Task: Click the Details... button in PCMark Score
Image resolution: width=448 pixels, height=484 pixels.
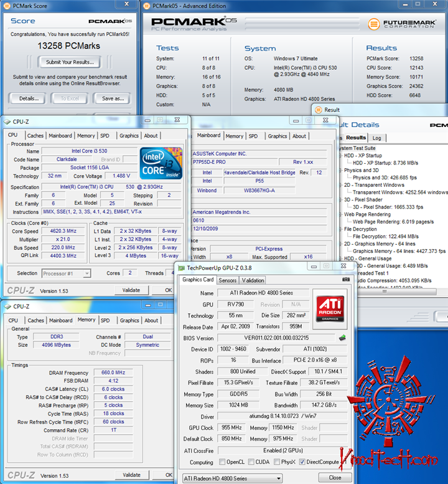Action: 29,98
